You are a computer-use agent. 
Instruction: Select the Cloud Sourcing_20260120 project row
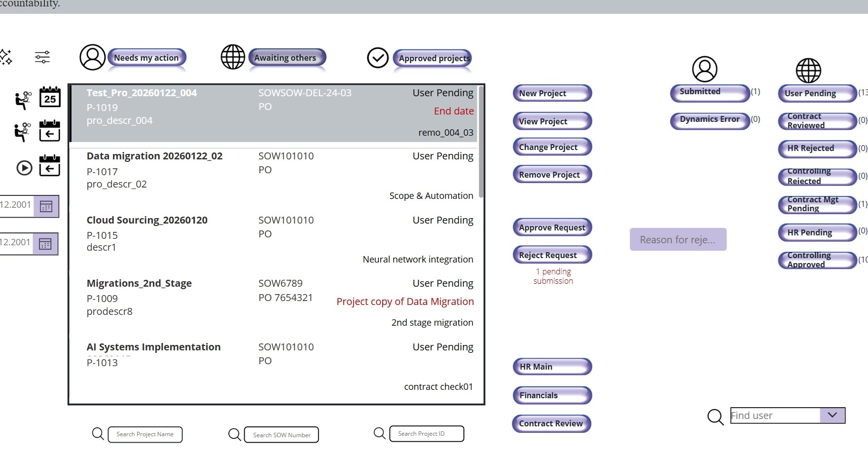coord(274,239)
